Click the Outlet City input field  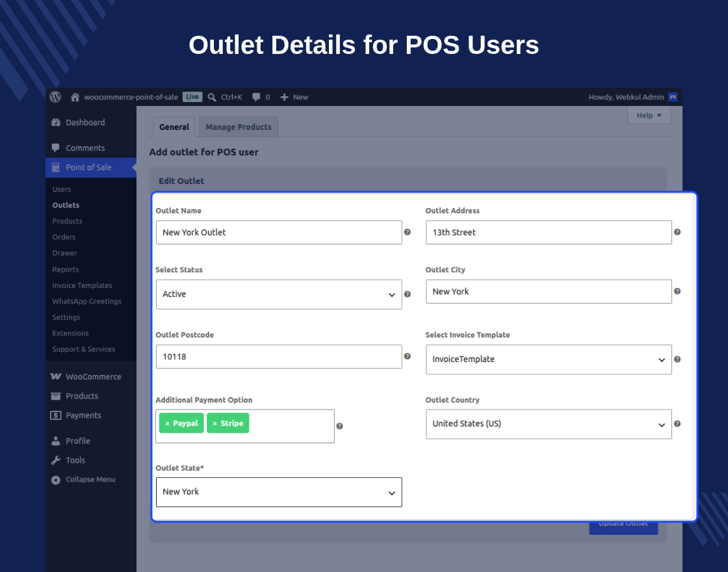(x=549, y=292)
